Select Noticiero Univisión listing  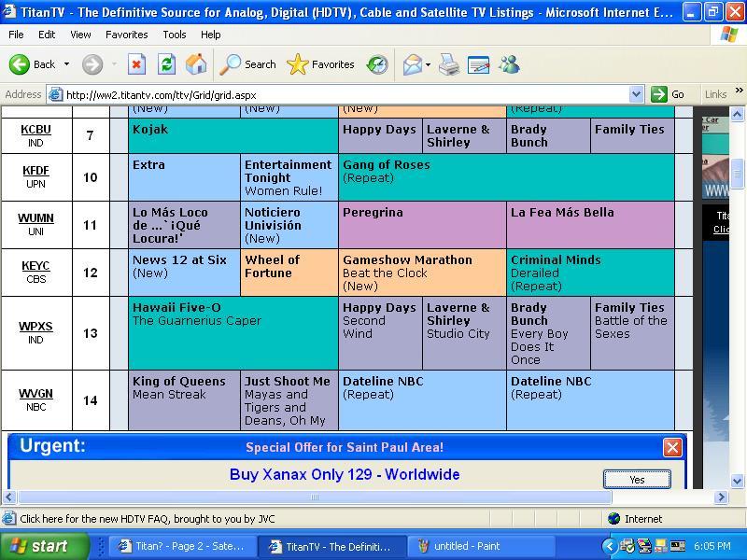289,225
